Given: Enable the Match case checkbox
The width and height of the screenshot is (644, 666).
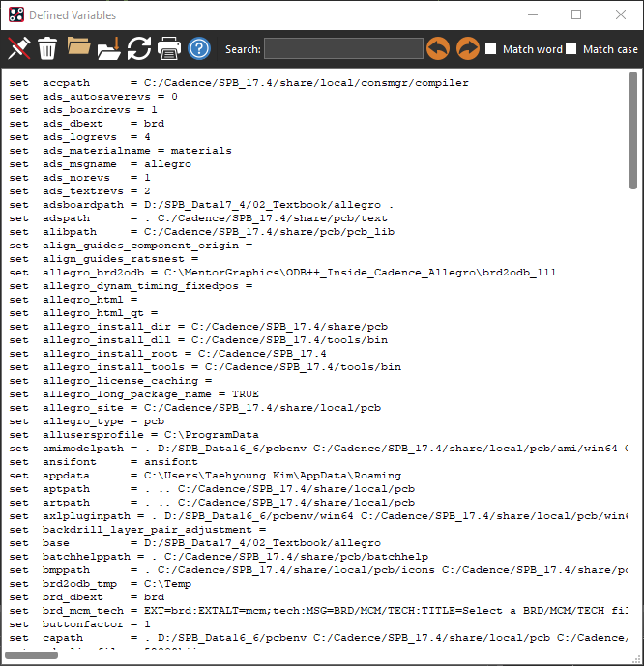Looking at the screenshot, I should (x=571, y=49).
